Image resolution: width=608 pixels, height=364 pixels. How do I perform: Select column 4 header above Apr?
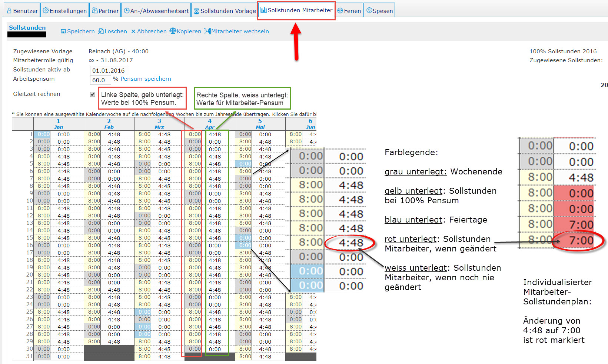click(x=210, y=121)
